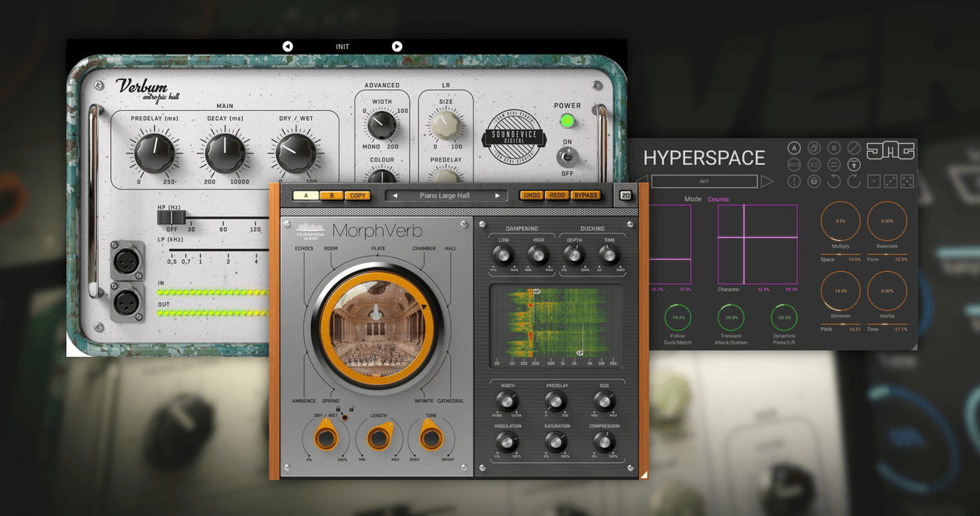Screen dimensions: 980x516
Task: Choose the PLATE reverb type label
Action: point(378,248)
